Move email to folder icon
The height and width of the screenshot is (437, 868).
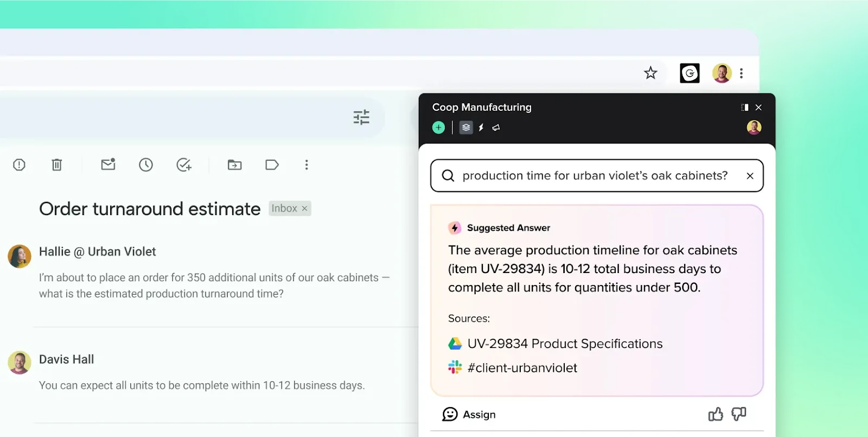(x=235, y=164)
